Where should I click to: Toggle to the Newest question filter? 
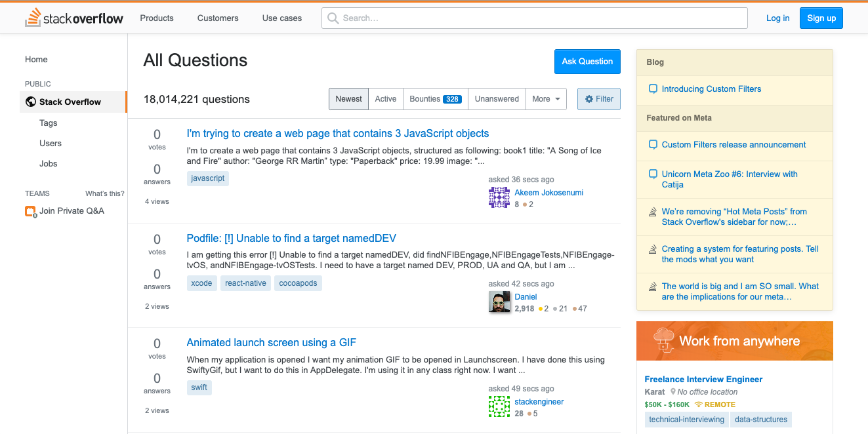[348, 98]
